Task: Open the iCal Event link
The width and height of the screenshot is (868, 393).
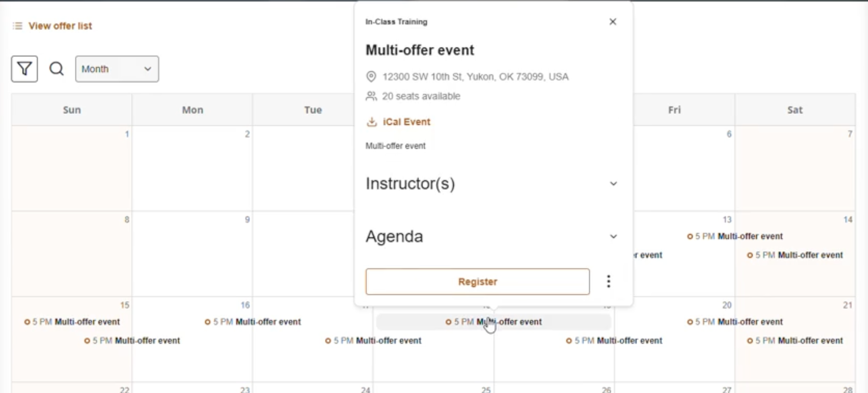Action: [x=406, y=122]
